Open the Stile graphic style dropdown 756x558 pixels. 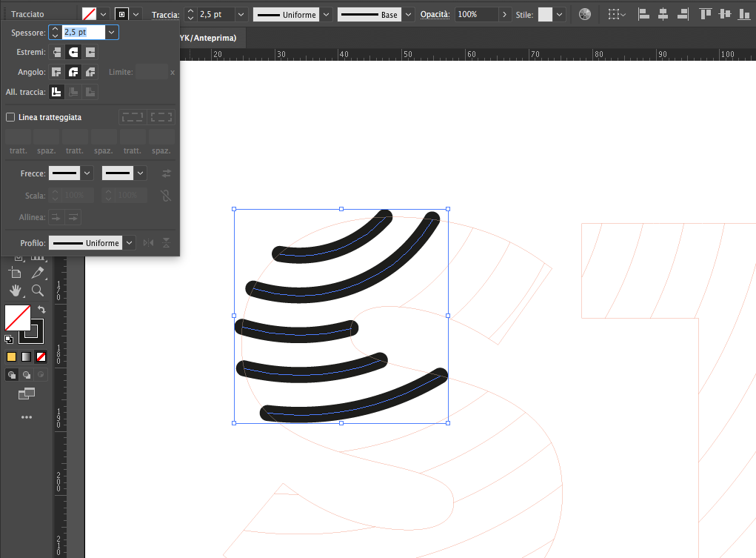559,15
